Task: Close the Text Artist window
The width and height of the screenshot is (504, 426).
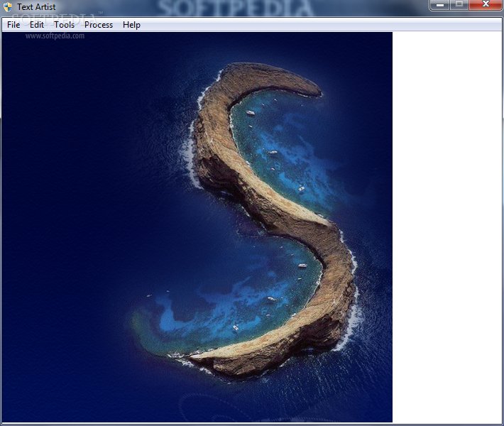Action: (486, 5)
